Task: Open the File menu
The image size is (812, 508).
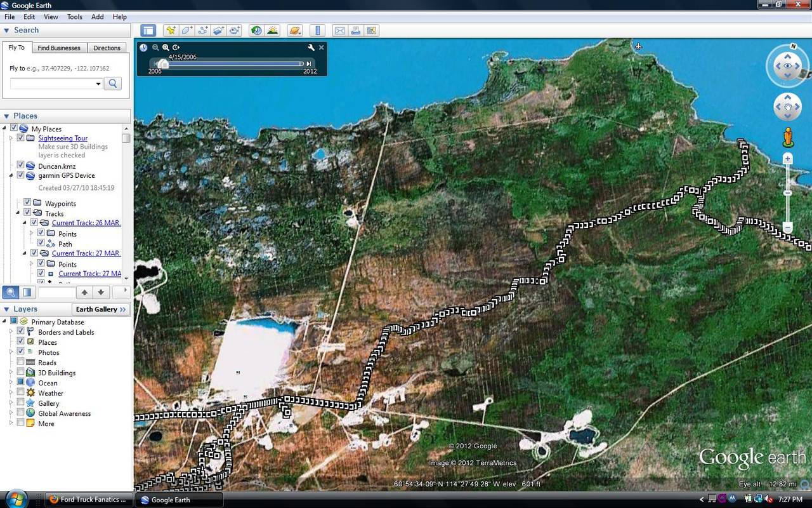Action: (x=10, y=17)
